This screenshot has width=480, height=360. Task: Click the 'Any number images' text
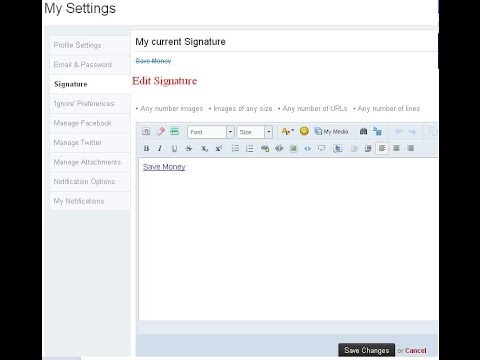pyautogui.click(x=171, y=109)
